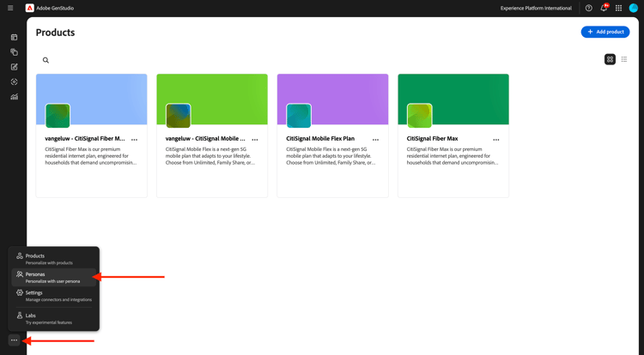Click the CitiSignal Mobile Flex Plan description text
Viewport: 644px width, 355px height.
[331, 156]
